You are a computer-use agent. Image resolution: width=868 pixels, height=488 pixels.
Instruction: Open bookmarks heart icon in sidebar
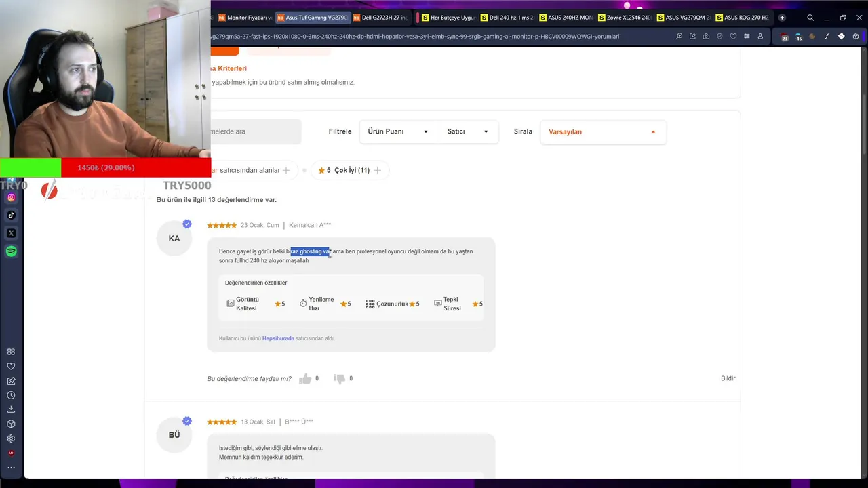pos(11,367)
